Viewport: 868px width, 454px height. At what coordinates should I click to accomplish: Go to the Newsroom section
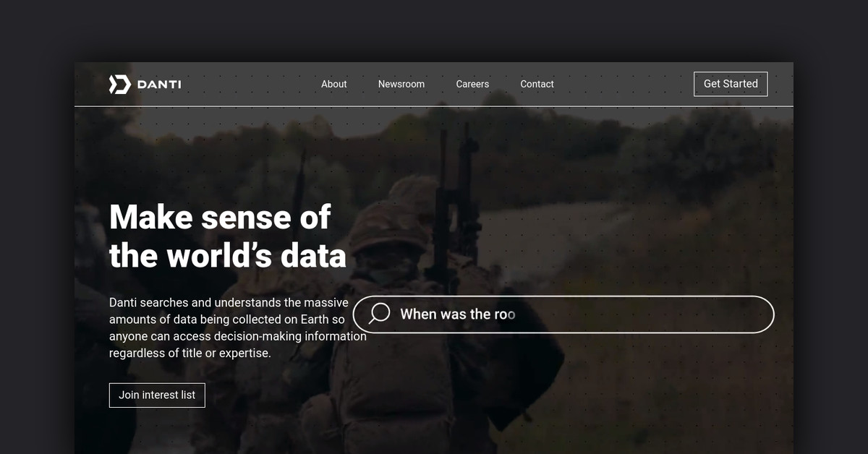pos(401,84)
